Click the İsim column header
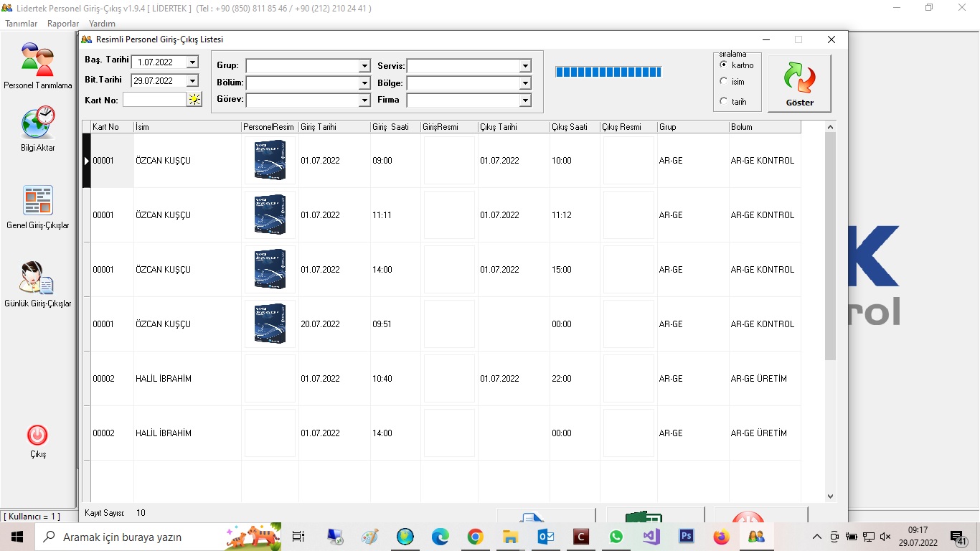 (187, 127)
